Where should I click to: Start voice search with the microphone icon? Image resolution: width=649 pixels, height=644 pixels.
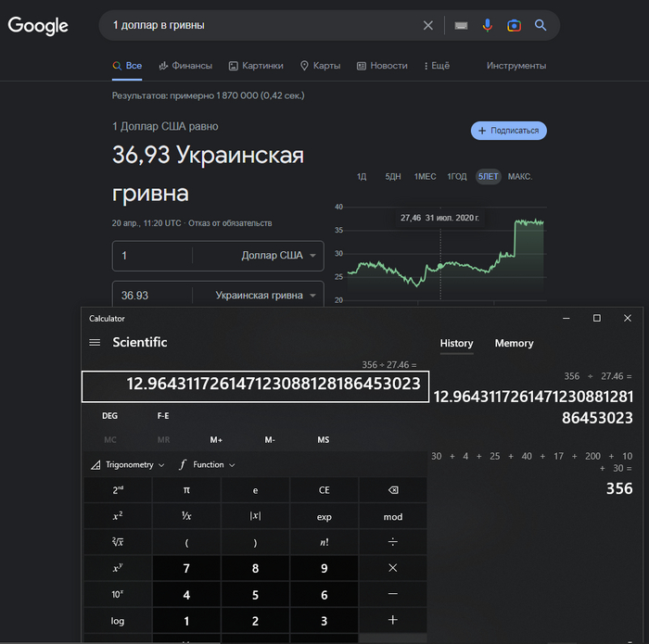[x=487, y=26]
